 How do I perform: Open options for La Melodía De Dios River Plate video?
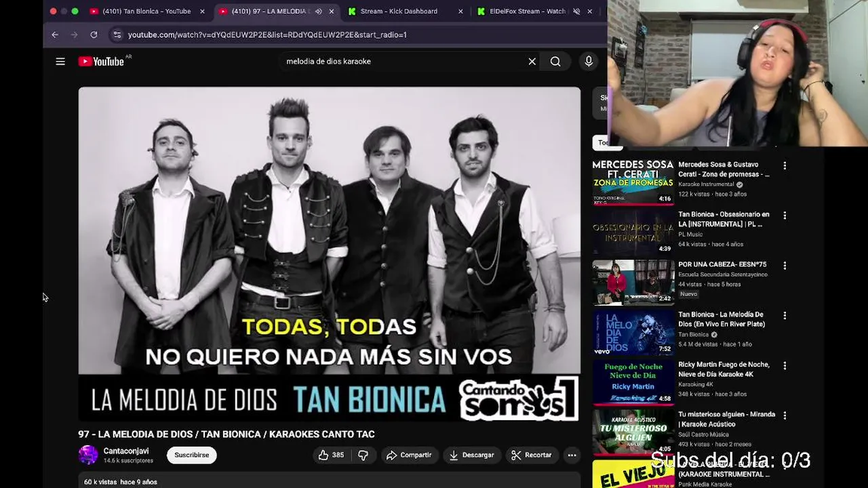785,316
